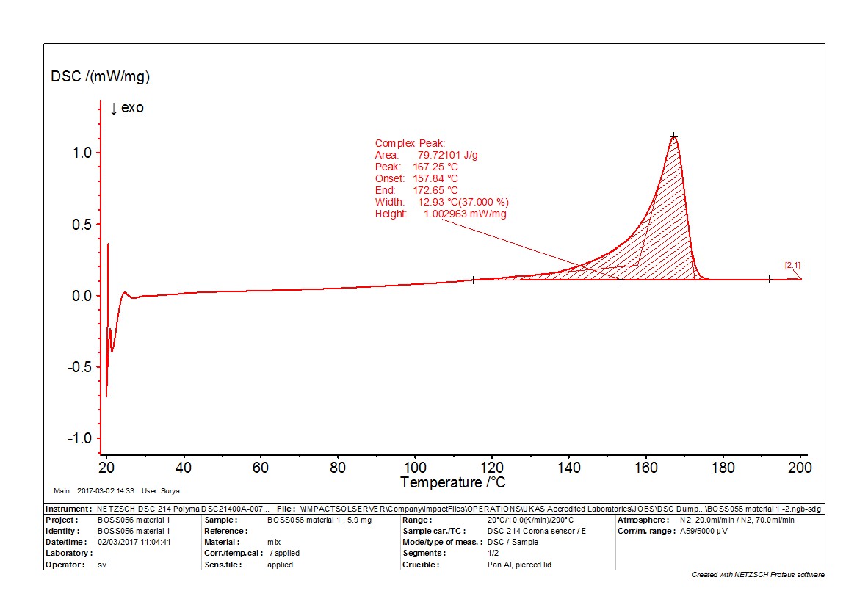
Task: Select the Project value BOSS056 material 1
Action: coord(134,520)
